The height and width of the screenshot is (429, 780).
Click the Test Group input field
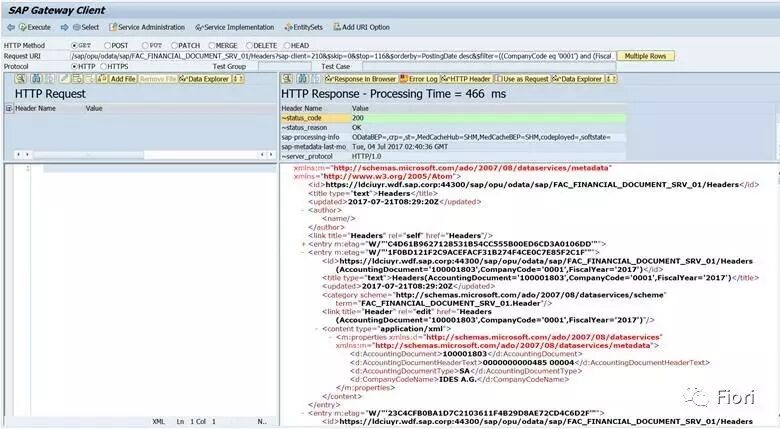(x=284, y=67)
